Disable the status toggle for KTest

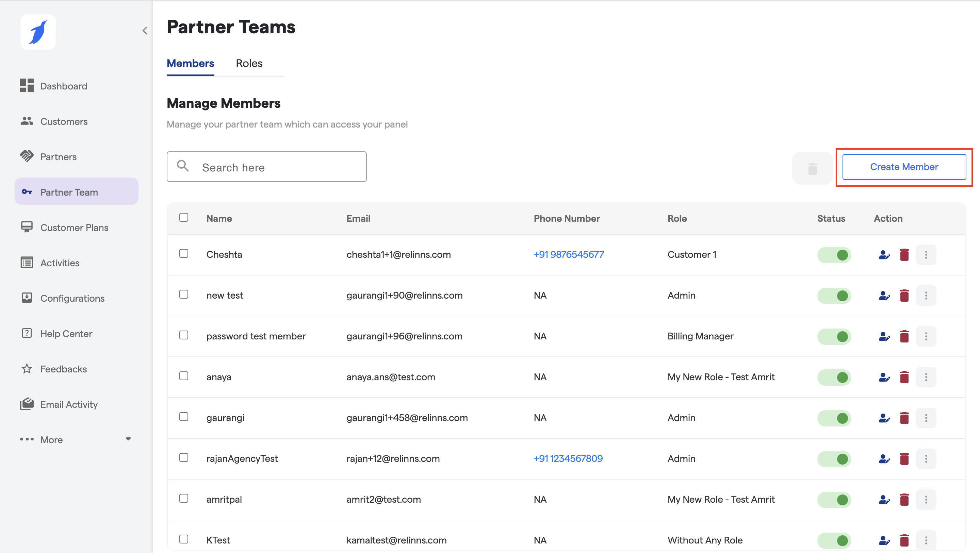[834, 540]
